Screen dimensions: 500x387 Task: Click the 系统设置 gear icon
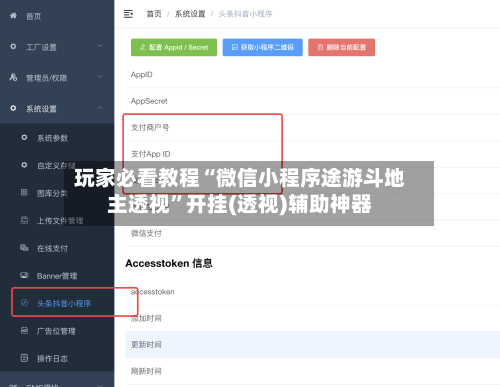(13, 108)
